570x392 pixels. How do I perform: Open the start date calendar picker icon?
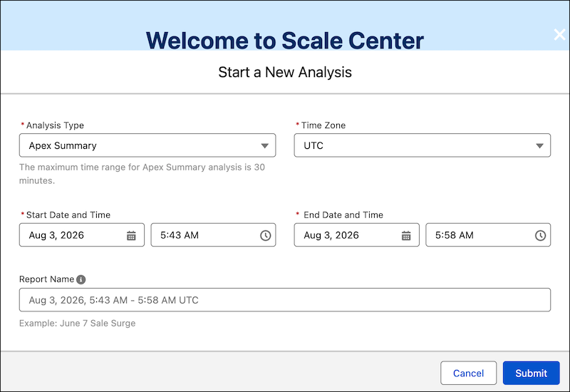(131, 236)
